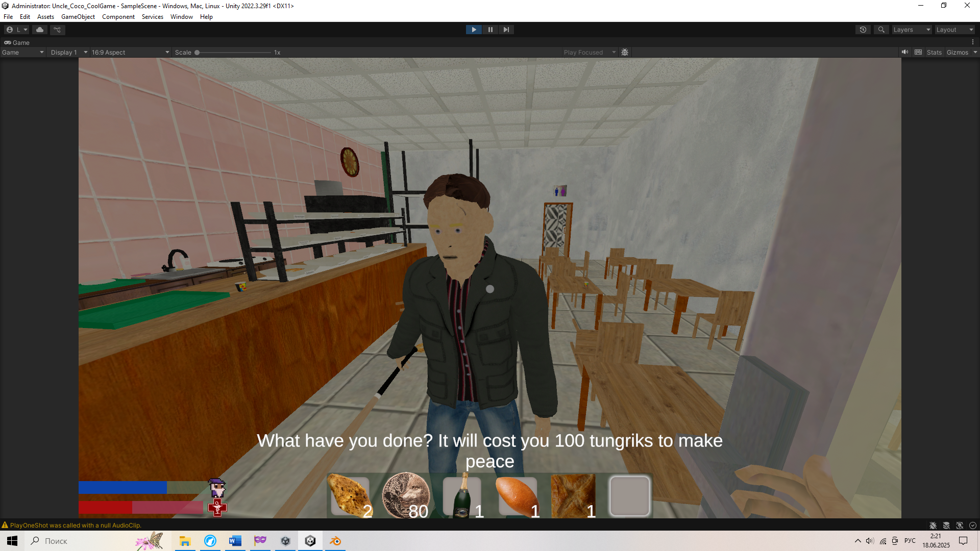Viewport: 980px width, 551px height.
Task: Mute game audio toggle
Action: point(905,52)
